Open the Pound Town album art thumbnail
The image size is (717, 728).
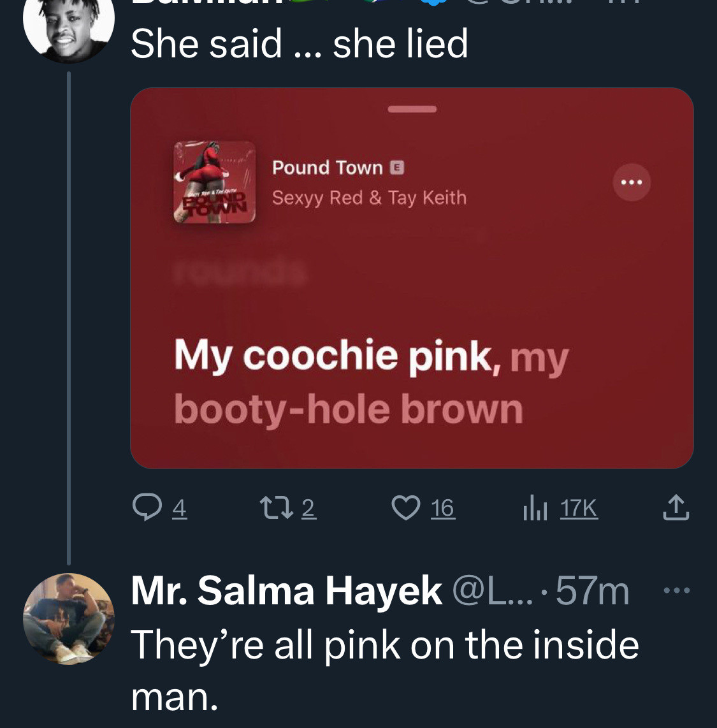(x=215, y=182)
